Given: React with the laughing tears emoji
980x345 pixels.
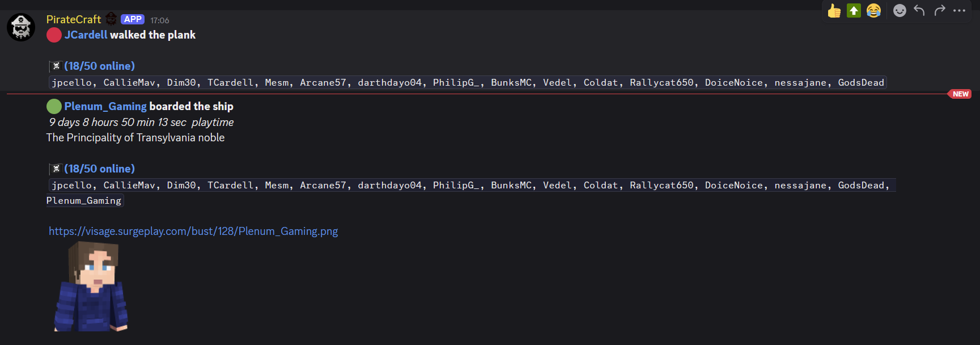Looking at the screenshot, I should [x=873, y=11].
